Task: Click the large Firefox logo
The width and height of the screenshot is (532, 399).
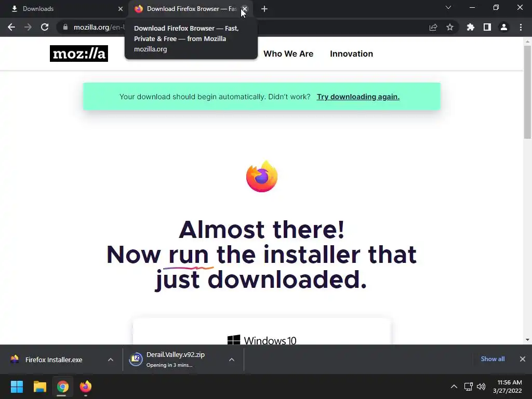Action: [262, 177]
